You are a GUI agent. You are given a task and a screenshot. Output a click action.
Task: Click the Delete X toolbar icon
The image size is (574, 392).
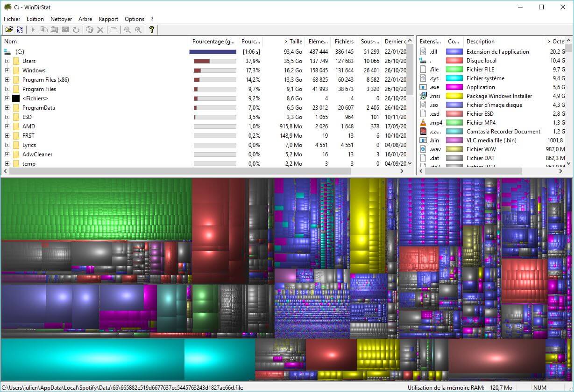(x=100, y=30)
